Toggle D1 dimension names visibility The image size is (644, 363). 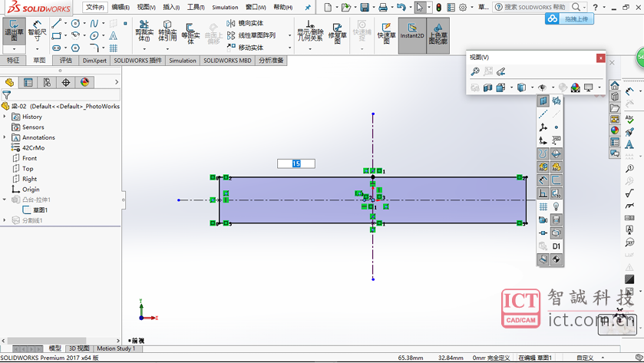tap(556, 246)
